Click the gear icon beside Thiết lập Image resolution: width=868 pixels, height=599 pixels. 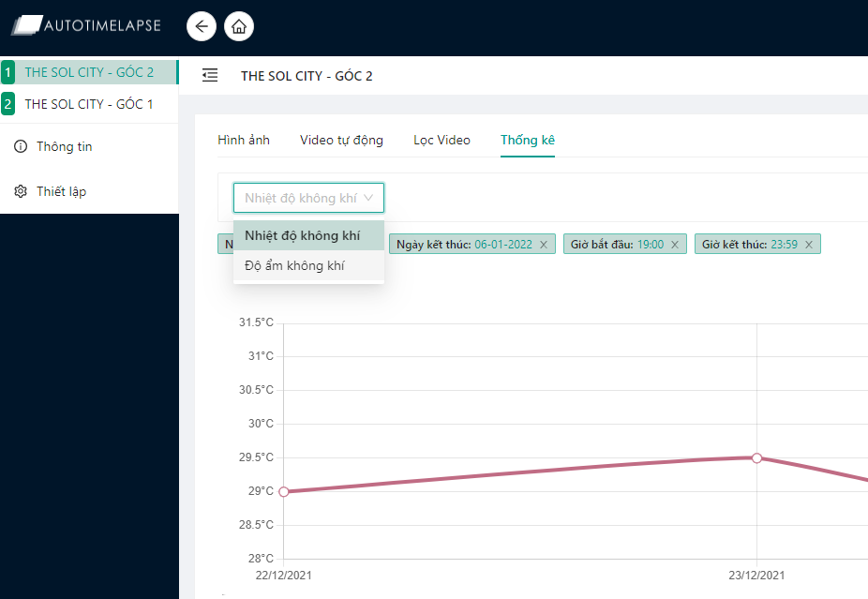tap(21, 191)
